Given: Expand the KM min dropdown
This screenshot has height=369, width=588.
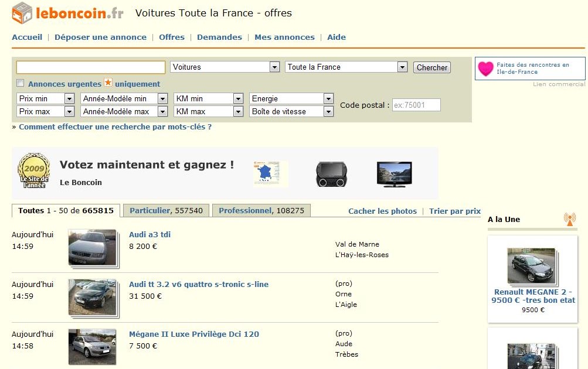Looking at the screenshot, I should [x=209, y=98].
